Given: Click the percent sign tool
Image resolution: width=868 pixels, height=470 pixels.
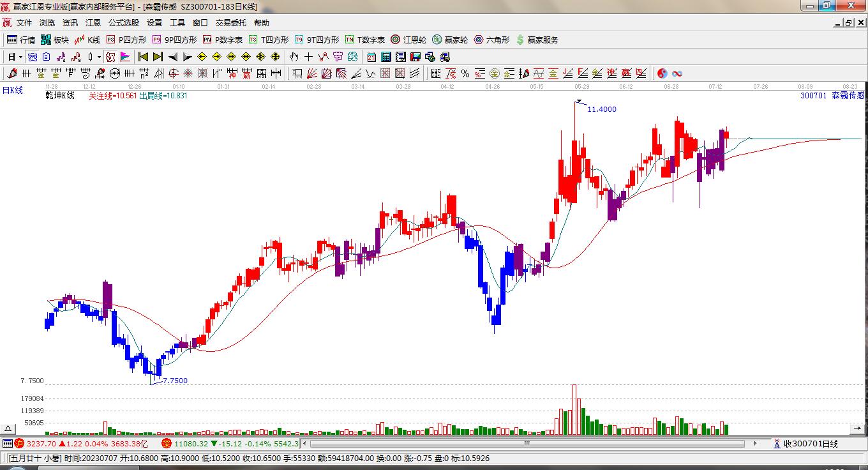Looking at the screenshot, I should pyautogui.click(x=465, y=73).
